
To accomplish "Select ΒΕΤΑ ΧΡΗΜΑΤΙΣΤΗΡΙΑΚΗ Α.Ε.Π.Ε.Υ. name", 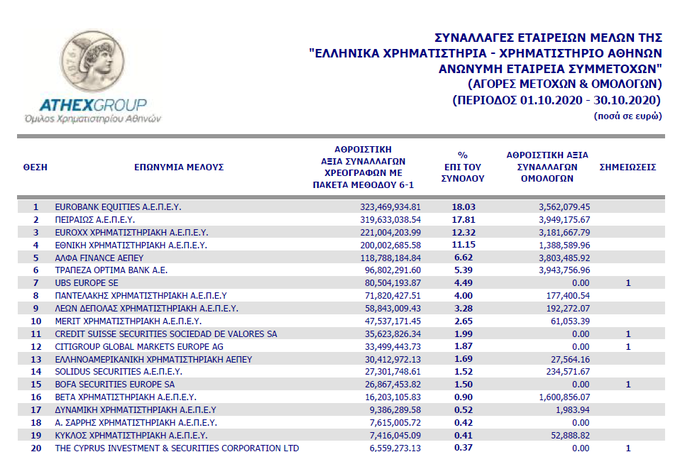I will [126, 397].
